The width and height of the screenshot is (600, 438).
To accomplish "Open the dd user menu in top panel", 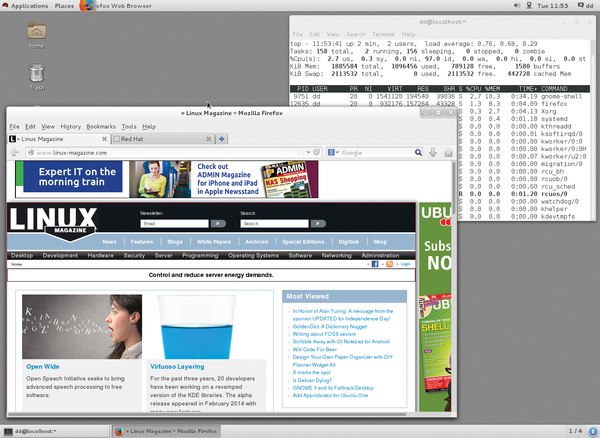I will click(585, 5).
